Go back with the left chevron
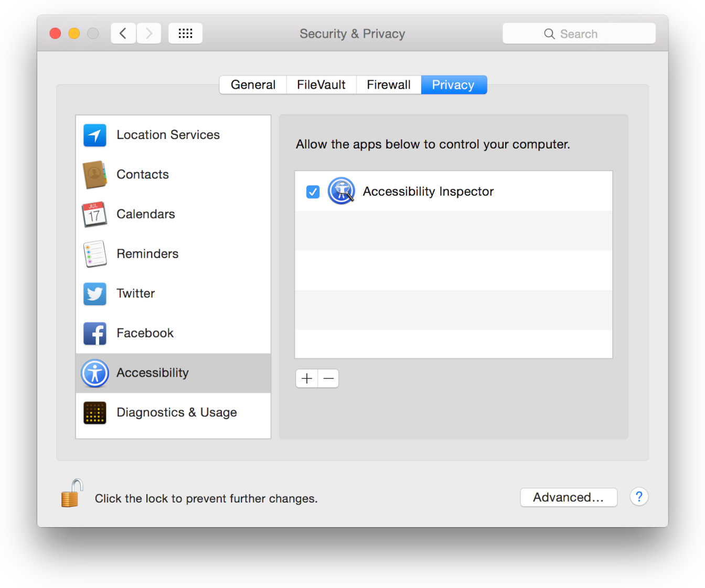Viewport: 705px width, 588px height. pos(123,34)
